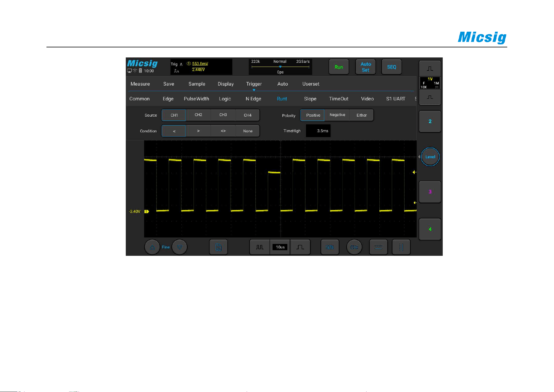
Task: Tap the yellow CH1 ground marker
Action: [x=146, y=211]
